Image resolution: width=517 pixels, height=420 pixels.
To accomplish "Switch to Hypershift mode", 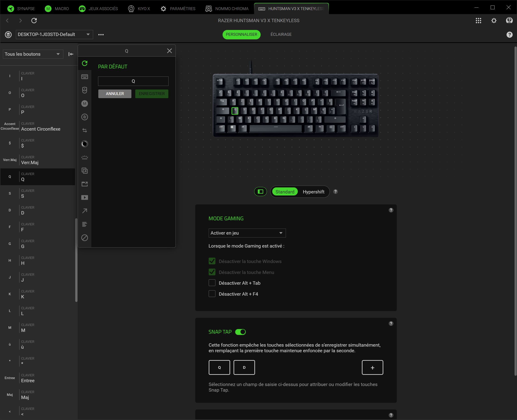I will click(313, 192).
